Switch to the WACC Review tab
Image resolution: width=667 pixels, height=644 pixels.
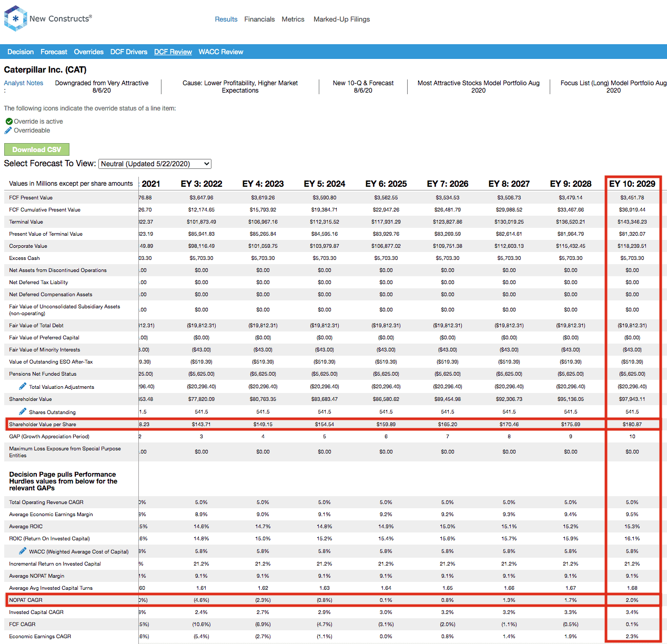point(221,52)
